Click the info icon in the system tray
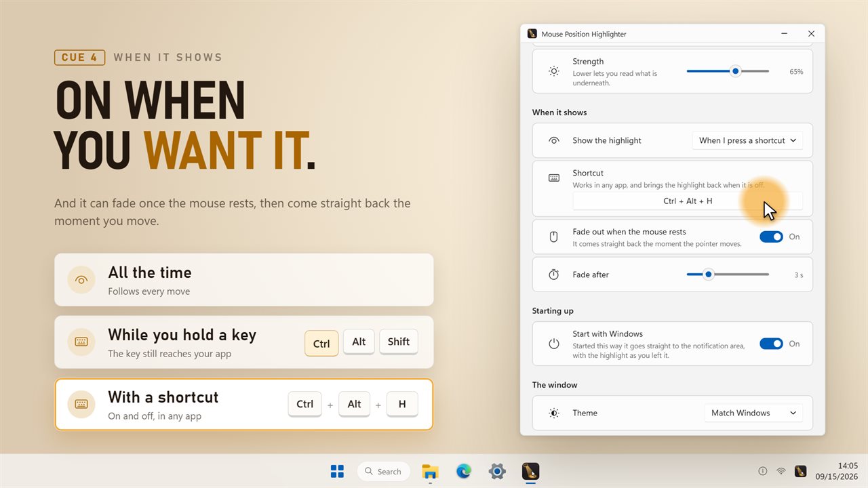 pyautogui.click(x=762, y=471)
